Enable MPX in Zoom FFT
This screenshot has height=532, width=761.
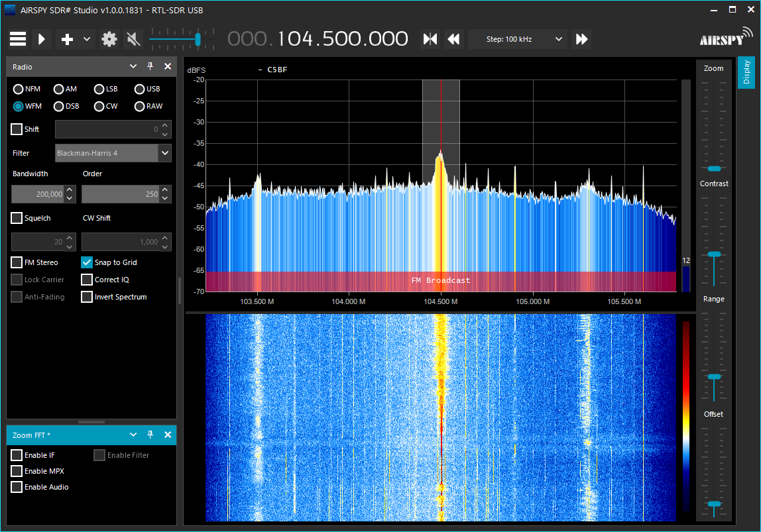(17, 471)
